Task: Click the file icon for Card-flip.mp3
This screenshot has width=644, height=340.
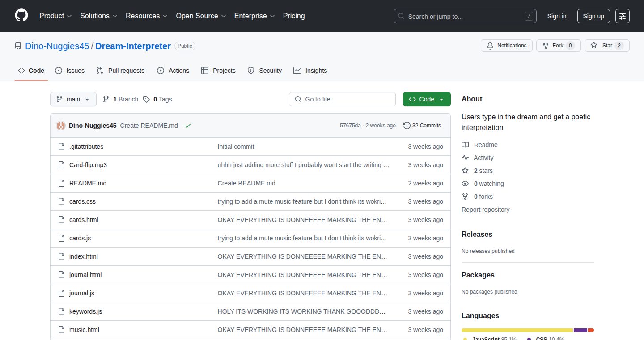Action: point(62,165)
